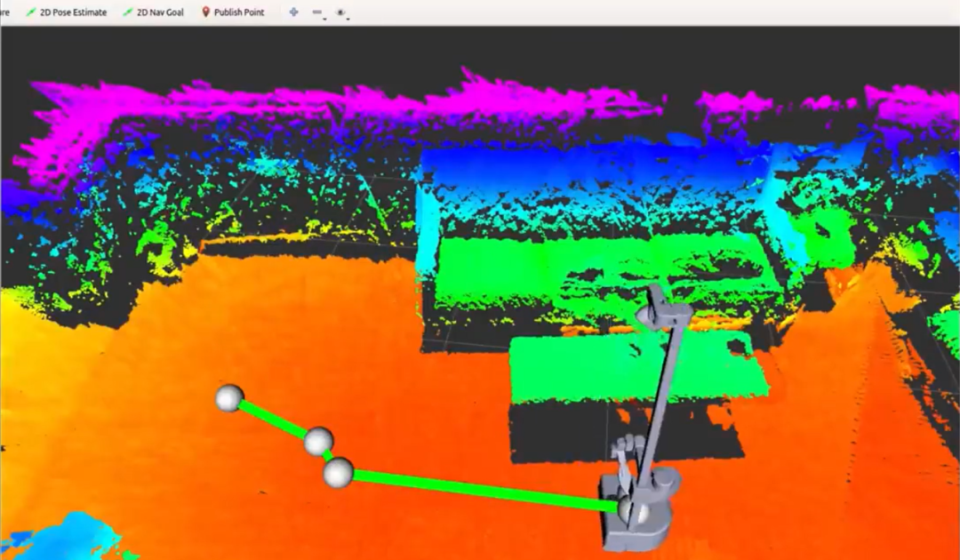The width and height of the screenshot is (960, 560).
Task: Select the middle white sphere waypoint
Action: click(318, 441)
